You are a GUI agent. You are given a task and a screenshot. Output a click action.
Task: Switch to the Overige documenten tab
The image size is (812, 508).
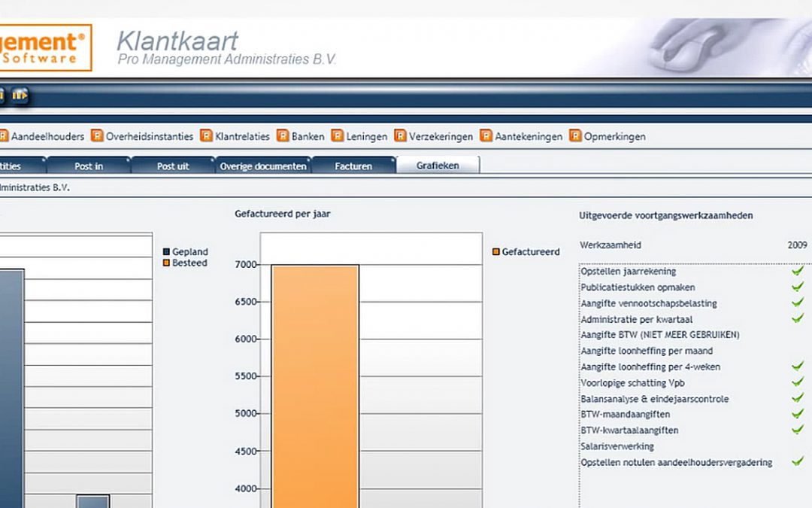(263, 166)
